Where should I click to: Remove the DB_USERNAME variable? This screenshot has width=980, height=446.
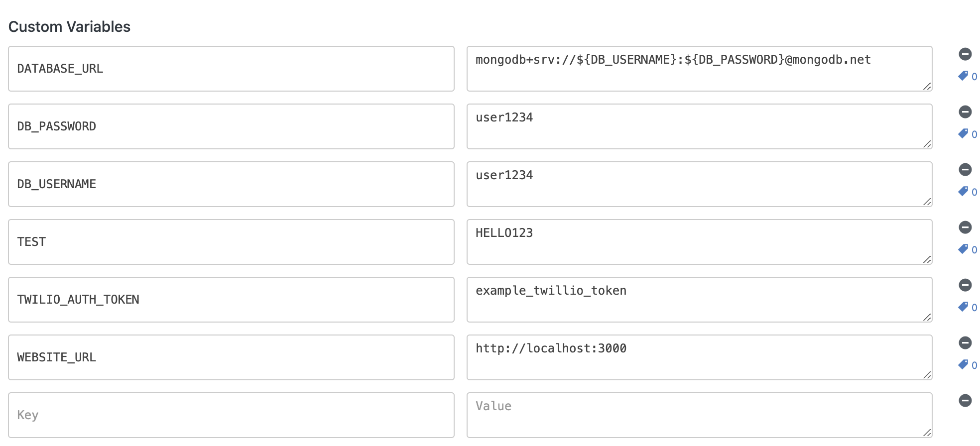pos(966,169)
